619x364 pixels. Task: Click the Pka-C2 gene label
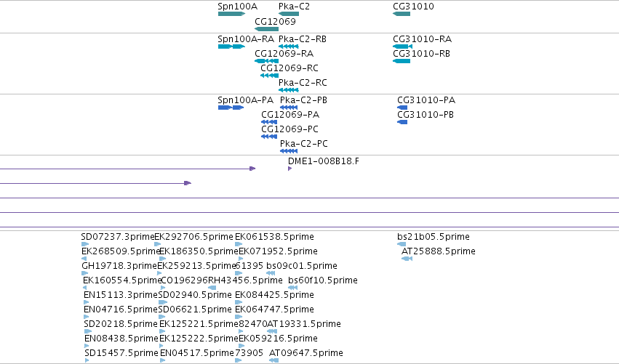pyautogui.click(x=294, y=7)
